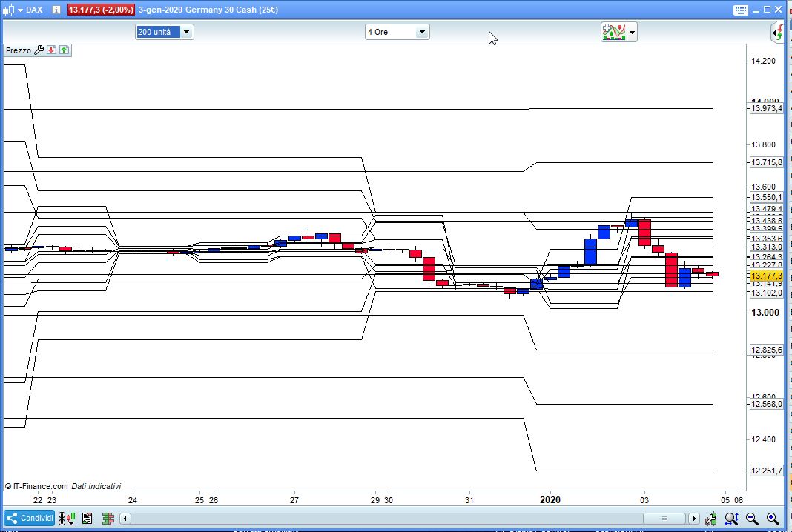The width and height of the screenshot is (792, 532).
Task: Click the 13.973,4 price level label
Action: coord(766,108)
